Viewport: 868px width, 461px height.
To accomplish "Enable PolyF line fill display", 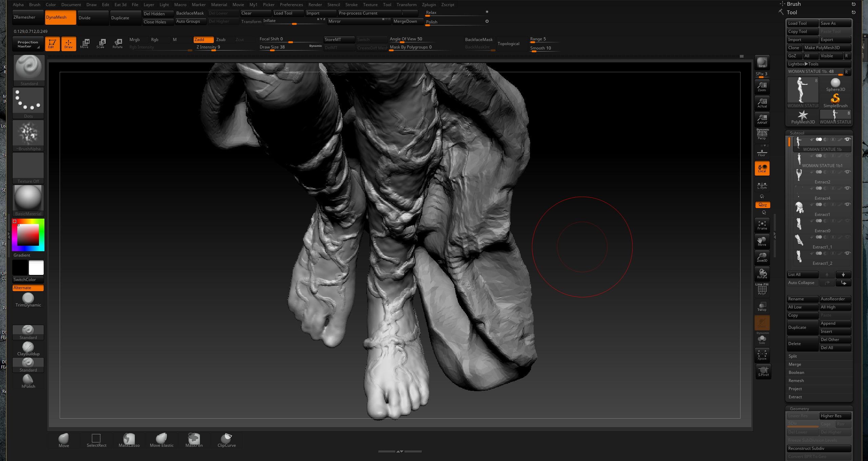I will tap(762, 290).
